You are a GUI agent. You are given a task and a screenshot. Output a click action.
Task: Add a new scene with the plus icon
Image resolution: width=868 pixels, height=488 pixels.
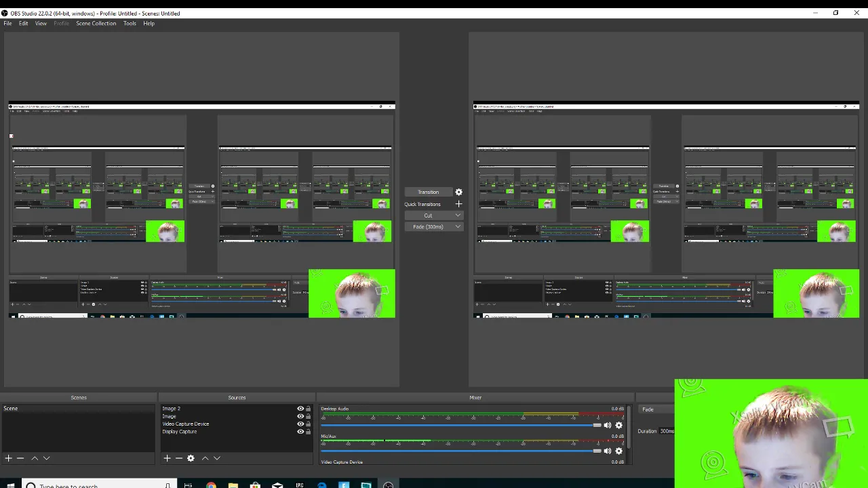coord(8,458)
